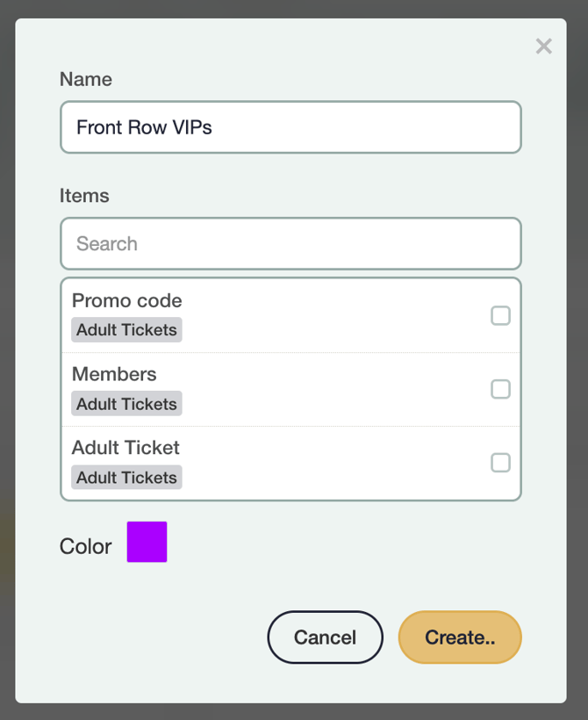Viewport: 588px width, 720px height.
Task: Check the Promo code checkbox
Action: [x=500, y=315]
